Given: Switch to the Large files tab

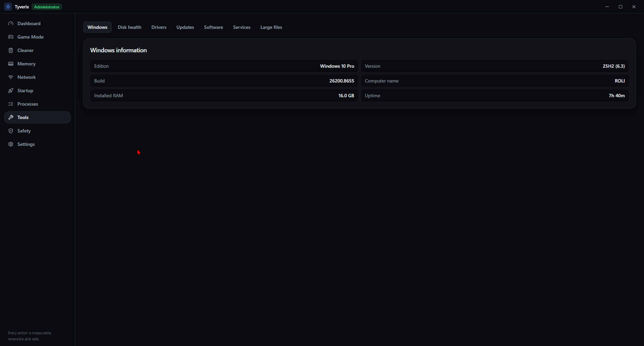Looking at the screenshot, I should click(271, 27).
